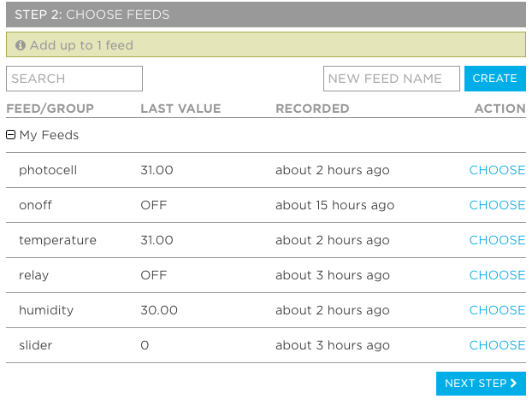Screen dimensions: 532x405
Task: Focus the Search feeds field
Action: 74,79
